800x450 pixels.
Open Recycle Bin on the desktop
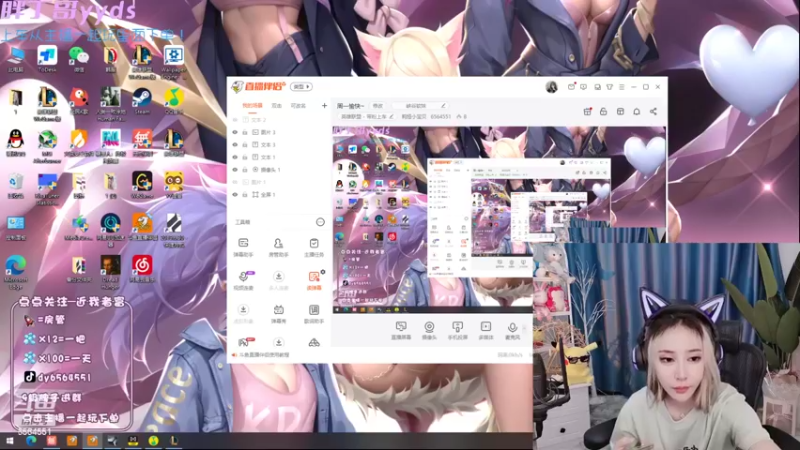[16, 185]
